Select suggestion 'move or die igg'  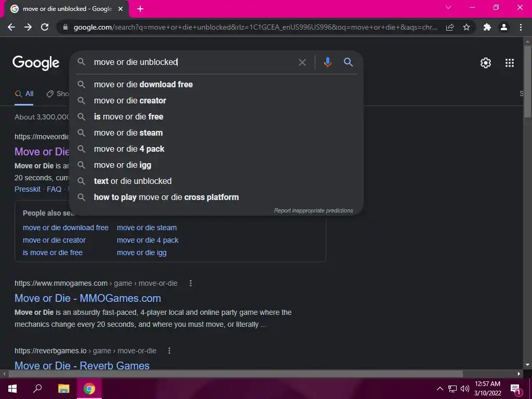click(216, 165)
